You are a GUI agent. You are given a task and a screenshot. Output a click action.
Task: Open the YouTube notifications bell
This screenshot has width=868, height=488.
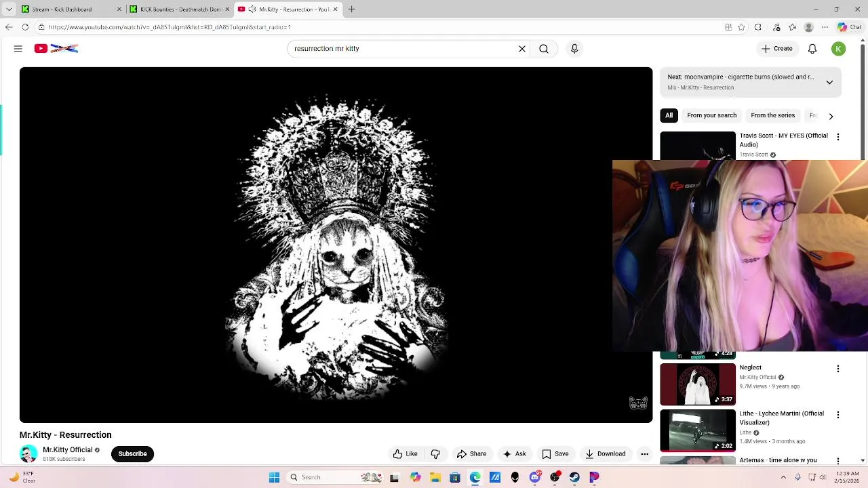(x=812, y=49)
